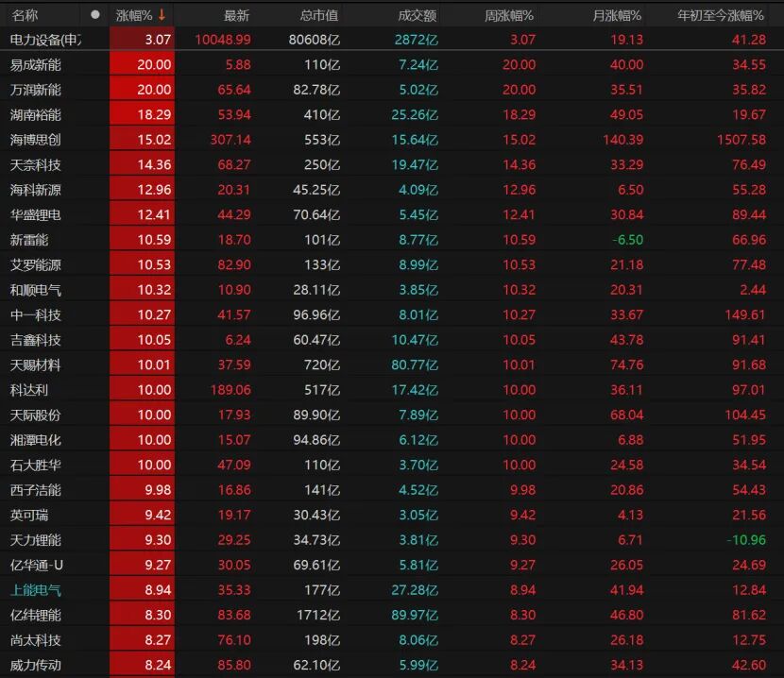784x678 pixels.
Task: Select the 年初至今涨幅% column header
Action: coord(722,15)
